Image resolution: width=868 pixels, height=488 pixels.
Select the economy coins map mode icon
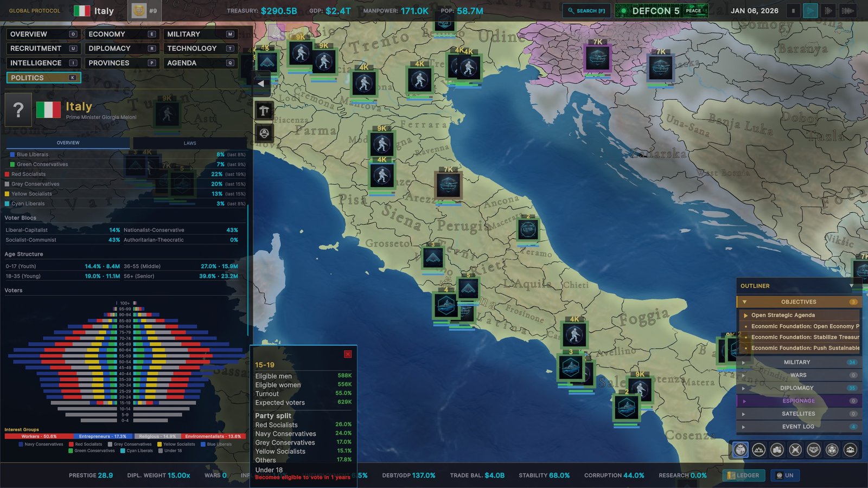(x=777, y=450)
